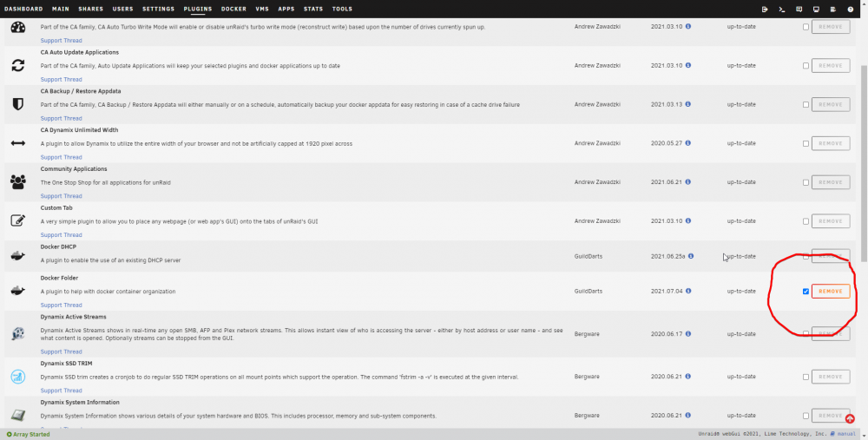
Task: Click Remove for CA Backup / Restore Appdata
Action: (x=831, y=105)
